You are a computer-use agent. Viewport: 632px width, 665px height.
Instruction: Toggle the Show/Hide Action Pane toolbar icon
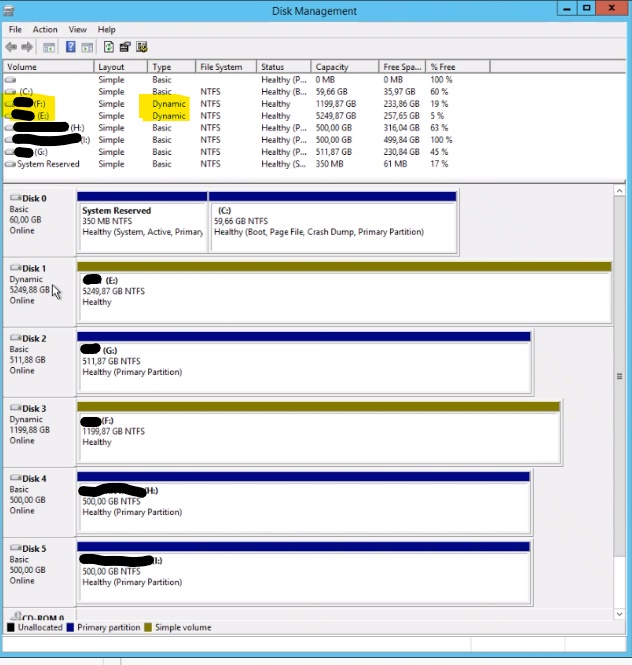(x=87, y=47)
